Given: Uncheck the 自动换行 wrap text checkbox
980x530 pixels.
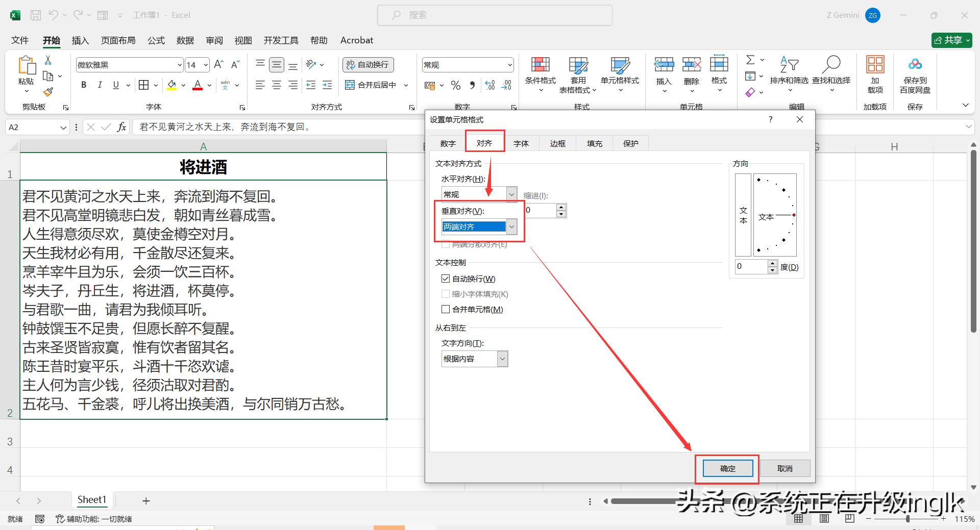Looking at the screenshot, I should click(446, 279).
